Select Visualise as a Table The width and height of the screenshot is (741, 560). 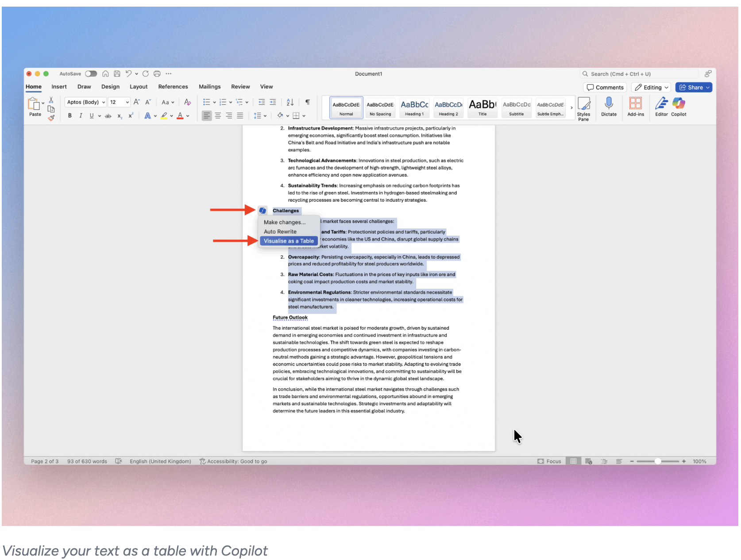coord(289,241)
